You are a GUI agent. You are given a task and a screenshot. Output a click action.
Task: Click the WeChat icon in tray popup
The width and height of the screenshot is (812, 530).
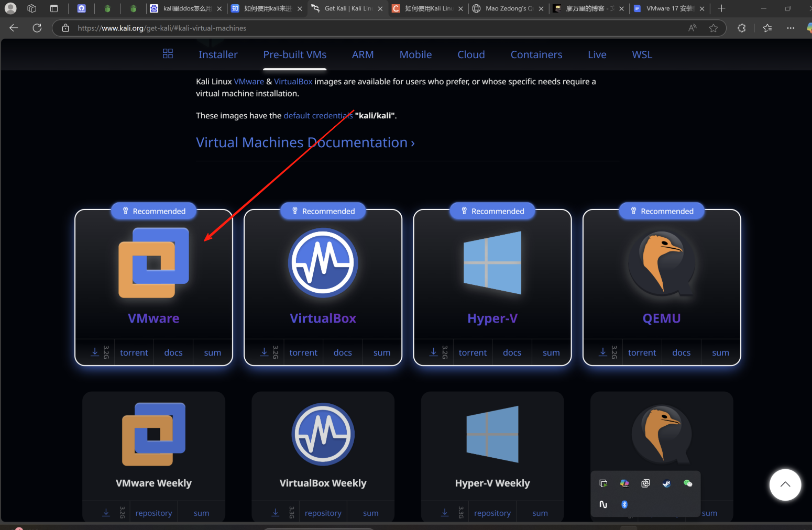coord(688,483)
